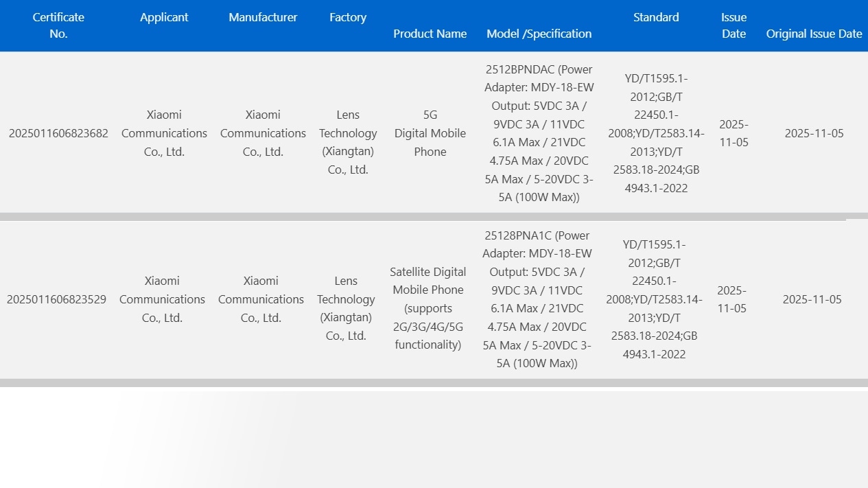
Task: Click the Manufacturer column header
Action: [x=263, y=17]
